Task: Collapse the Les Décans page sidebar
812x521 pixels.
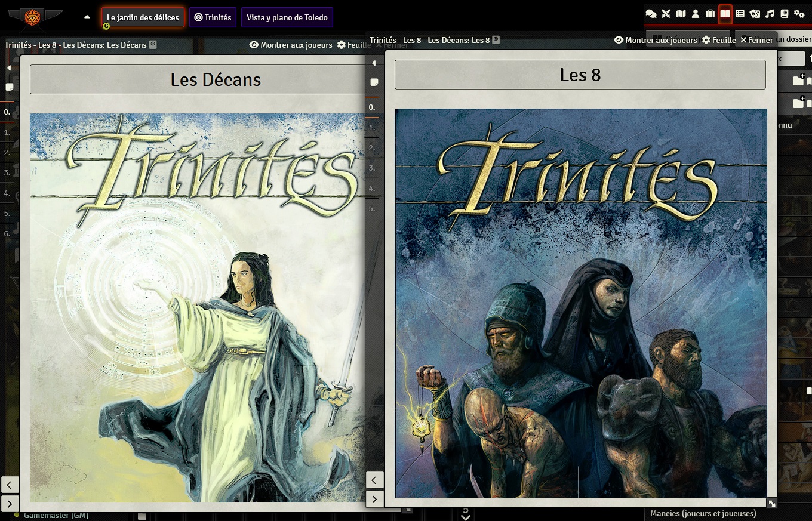Action: [9, 68]
